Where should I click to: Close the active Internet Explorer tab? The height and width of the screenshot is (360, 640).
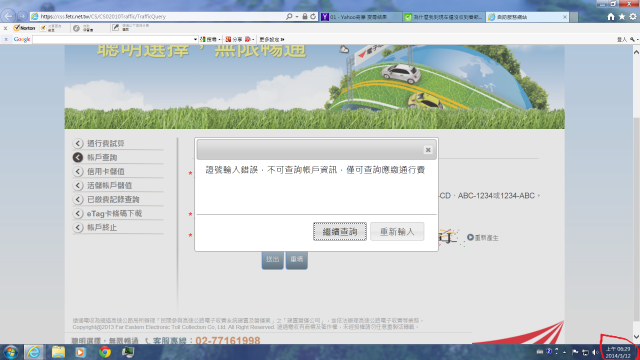pos(564,17)
